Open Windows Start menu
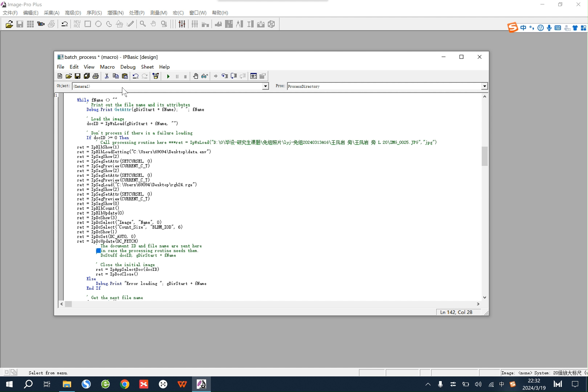 (9, 384)
